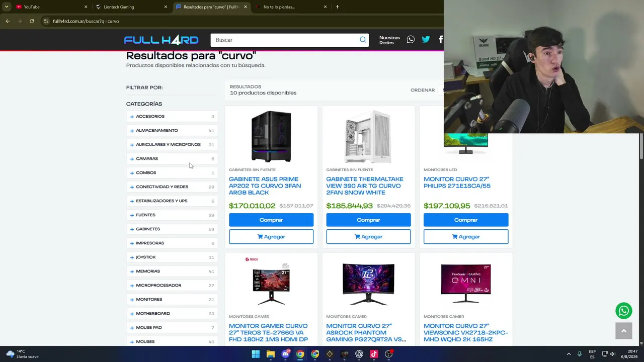Open File Explorer from the taskbar
Screen dimensions: 644x362
point(270,354)
